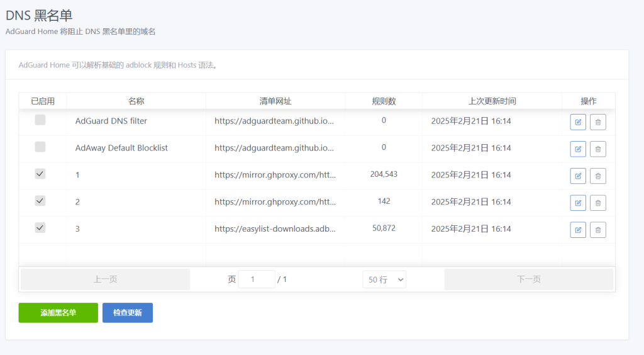Click the 添加黑名单 green button
The width and height of the screenshot is (644, 355).
pyautogui.click(x=58, y=313)
